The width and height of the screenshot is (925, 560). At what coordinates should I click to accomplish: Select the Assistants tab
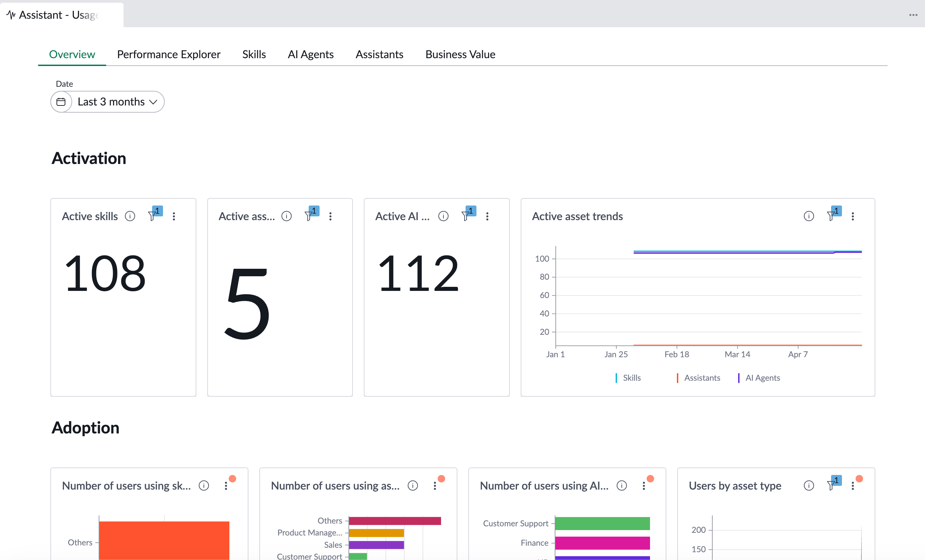click(379, 54)
